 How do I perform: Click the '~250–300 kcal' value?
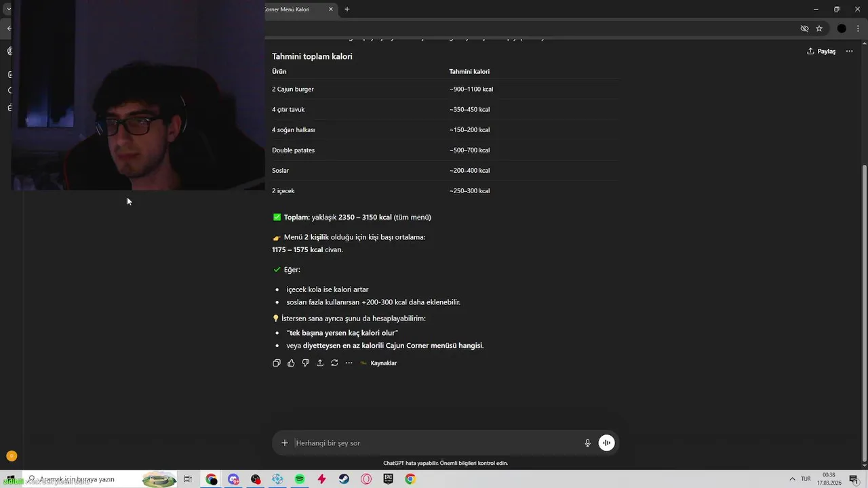[469, 191]
